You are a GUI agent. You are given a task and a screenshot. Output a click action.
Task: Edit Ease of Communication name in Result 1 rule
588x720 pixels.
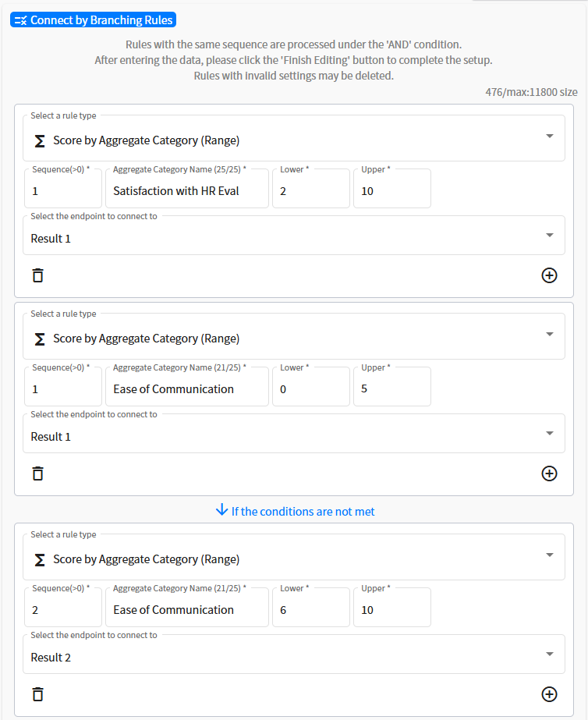tap(187, 387)
